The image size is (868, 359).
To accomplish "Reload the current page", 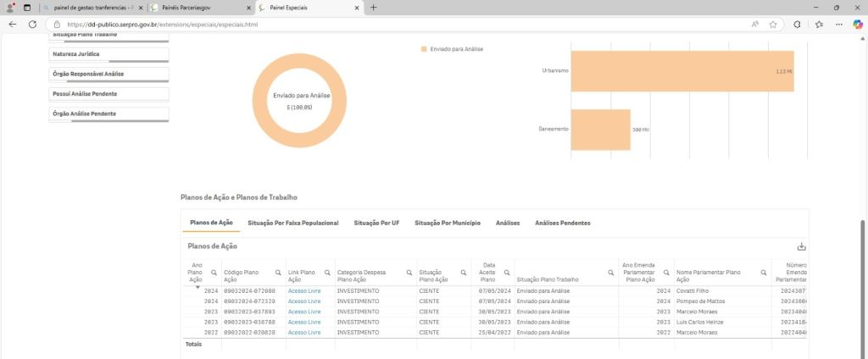I will click(32, 25).
